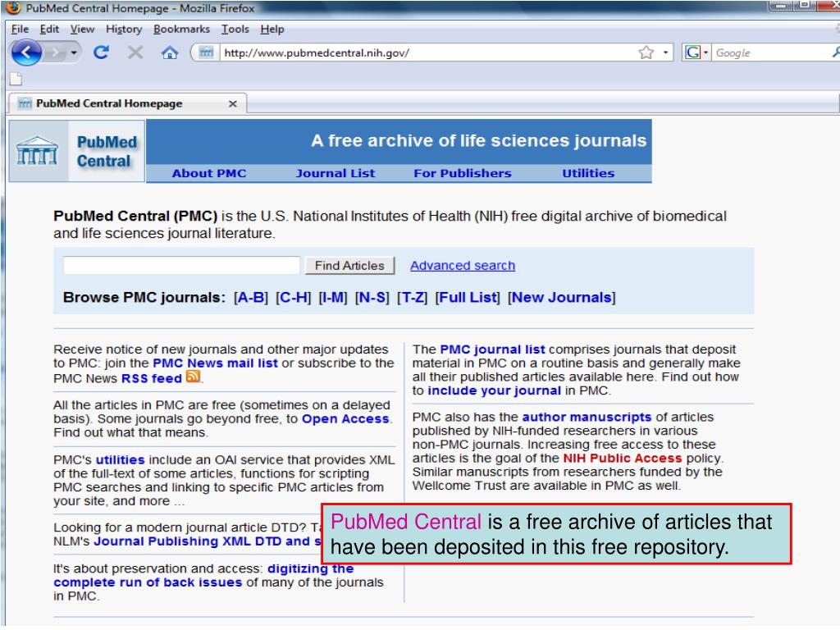Browse journals in the A-B range
The width and height of the screenshot is (840, 630).
(251, 297)
